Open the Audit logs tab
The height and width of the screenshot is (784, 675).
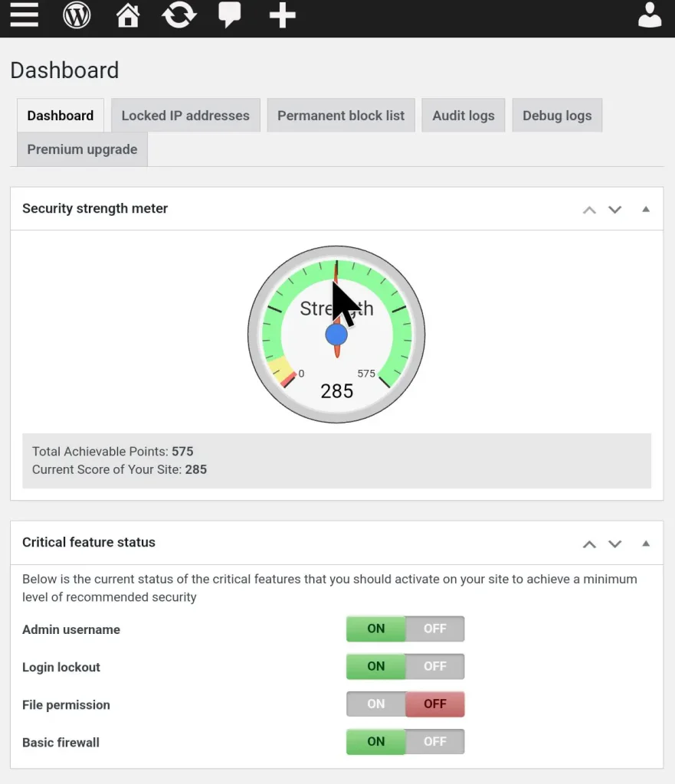(463, 116)
